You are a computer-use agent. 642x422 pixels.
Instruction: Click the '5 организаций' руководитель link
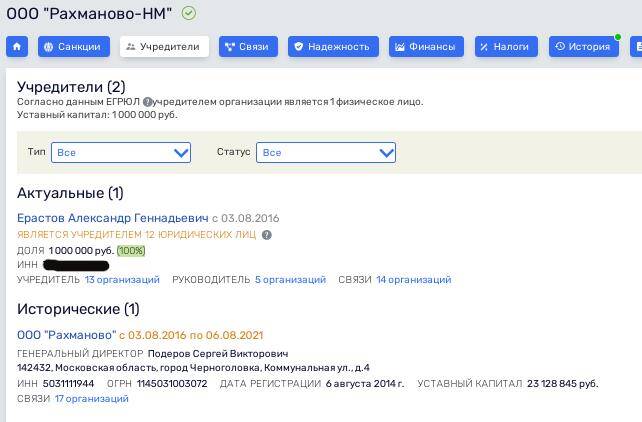tap(290, 280)
